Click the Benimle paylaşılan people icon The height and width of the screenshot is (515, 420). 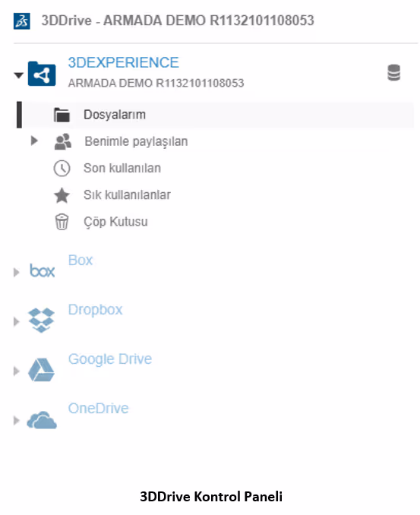pos(62,141)
